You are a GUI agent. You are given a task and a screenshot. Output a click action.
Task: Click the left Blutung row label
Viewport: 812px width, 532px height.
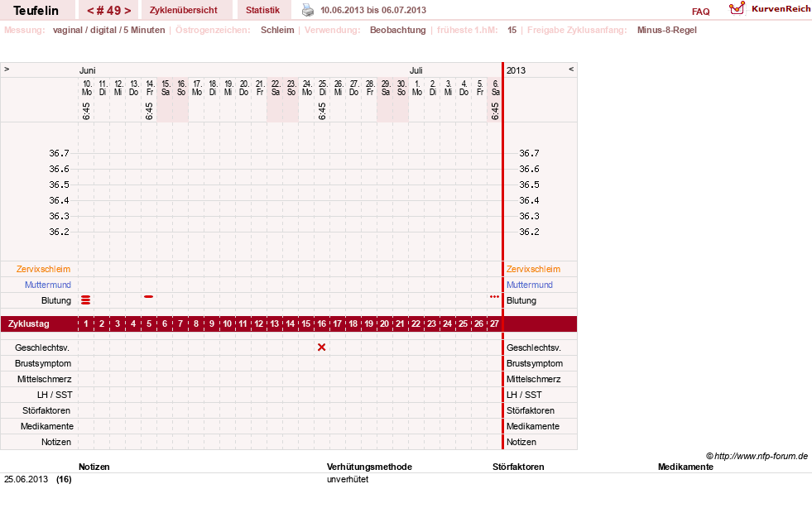pyautogui.click(x=56, y=300)
